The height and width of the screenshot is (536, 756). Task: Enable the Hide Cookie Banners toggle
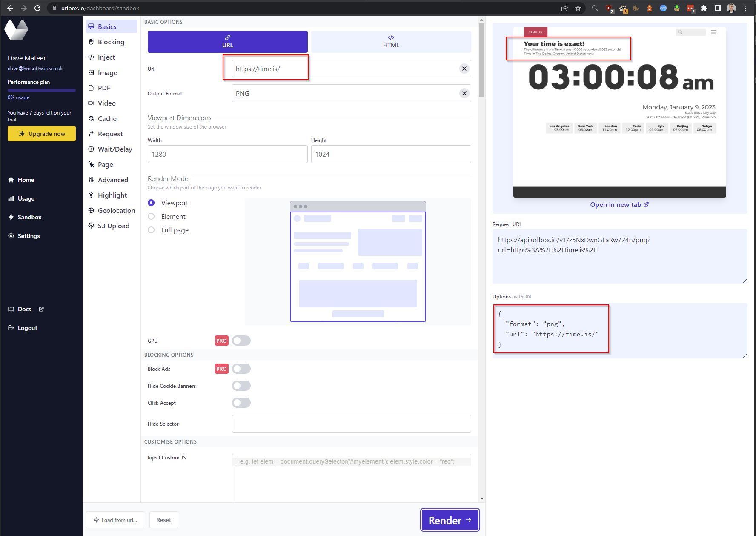(241, 386)
